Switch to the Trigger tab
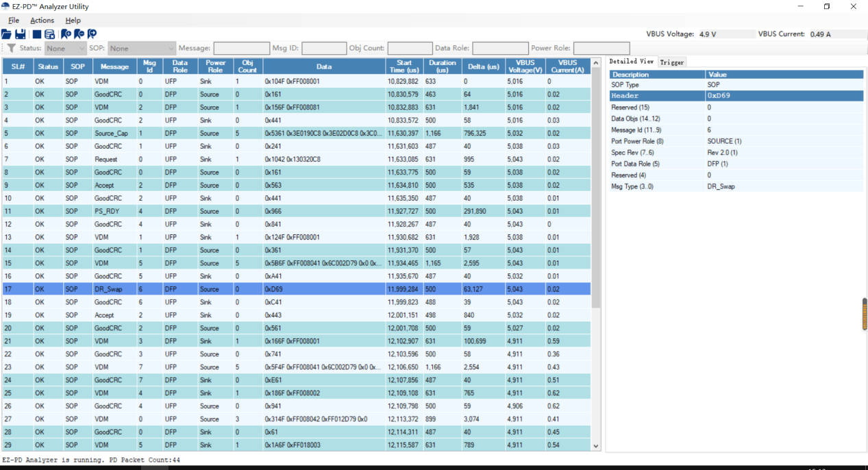Viewport: 868px width, 470px height. pyautogui.click(x=671, y=62)
